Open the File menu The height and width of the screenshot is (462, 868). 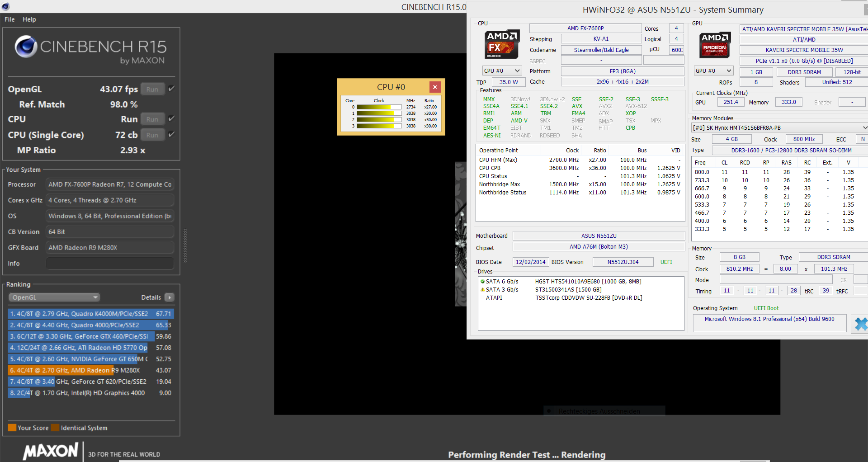(9, 19)
